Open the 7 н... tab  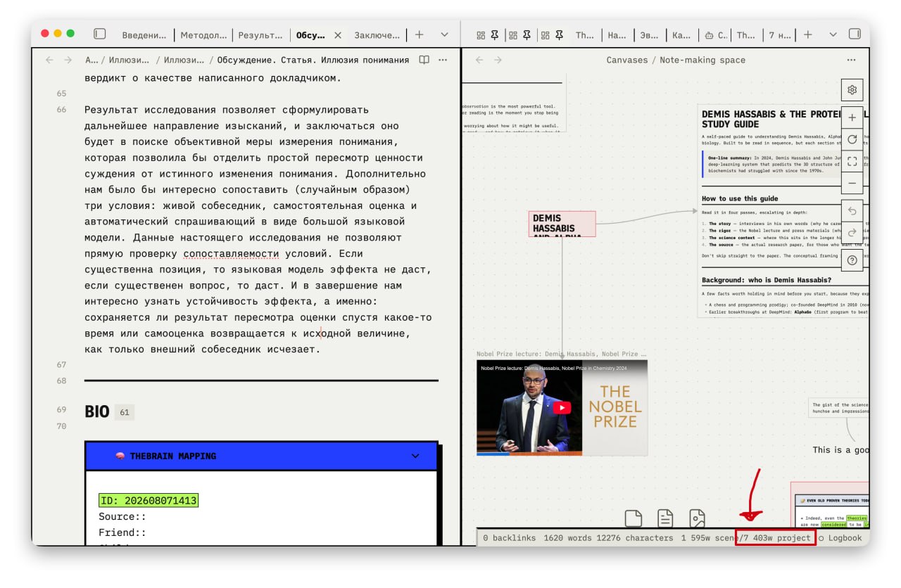779,34
